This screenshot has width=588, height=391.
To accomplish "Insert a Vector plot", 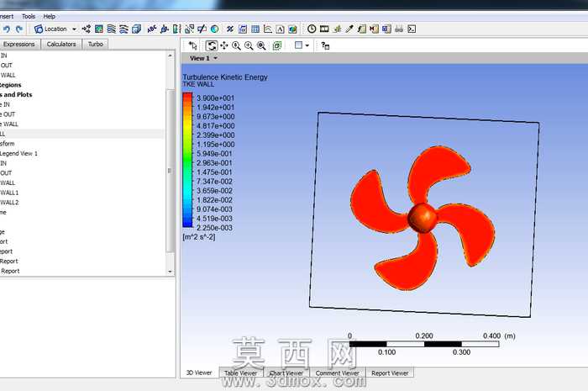I will pyautogui.click(x=87, y=29).
